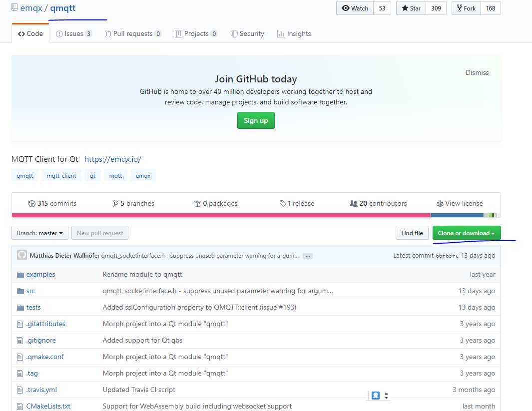The width and height of the screenshot is (532, 411).
Task: Click the pink language bar segment
Action: [221, 215]
